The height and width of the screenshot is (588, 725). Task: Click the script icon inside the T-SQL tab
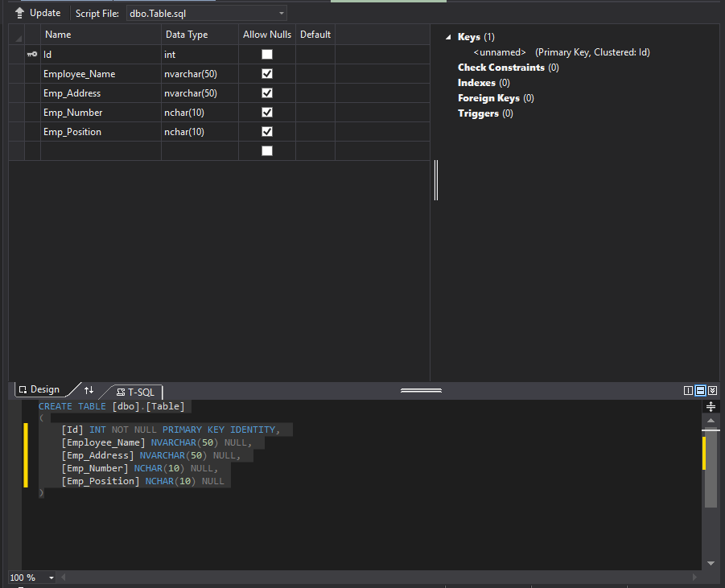[121, 393]
